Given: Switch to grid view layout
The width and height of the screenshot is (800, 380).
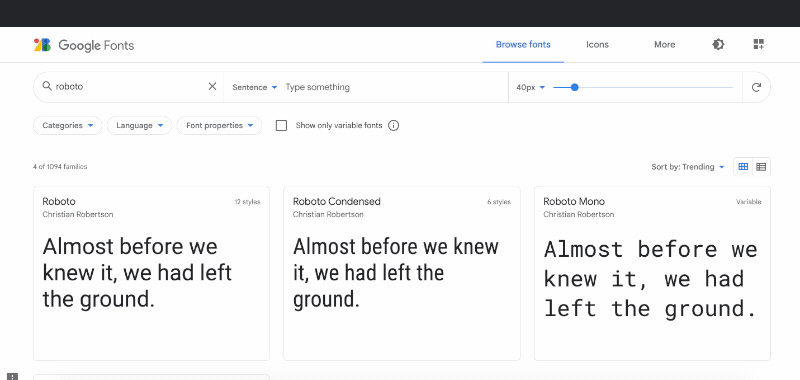Looking at the screenshot, I should tap(743, 167).
